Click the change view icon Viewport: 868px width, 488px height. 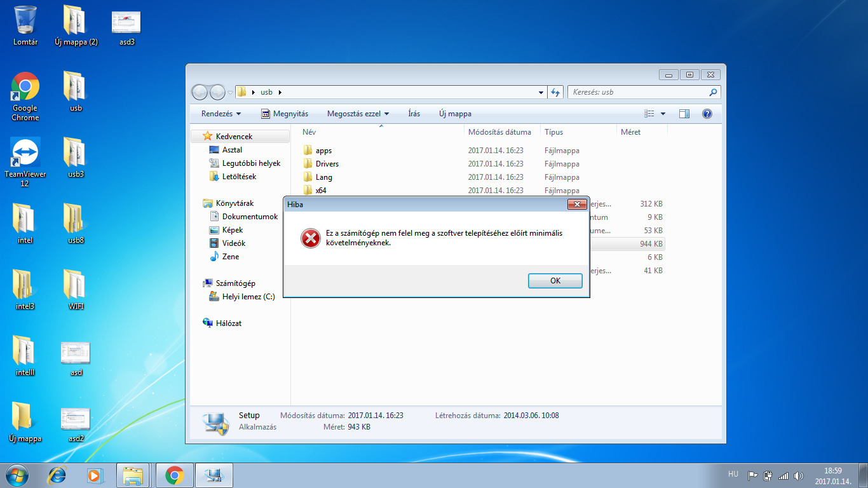point(649,114)
